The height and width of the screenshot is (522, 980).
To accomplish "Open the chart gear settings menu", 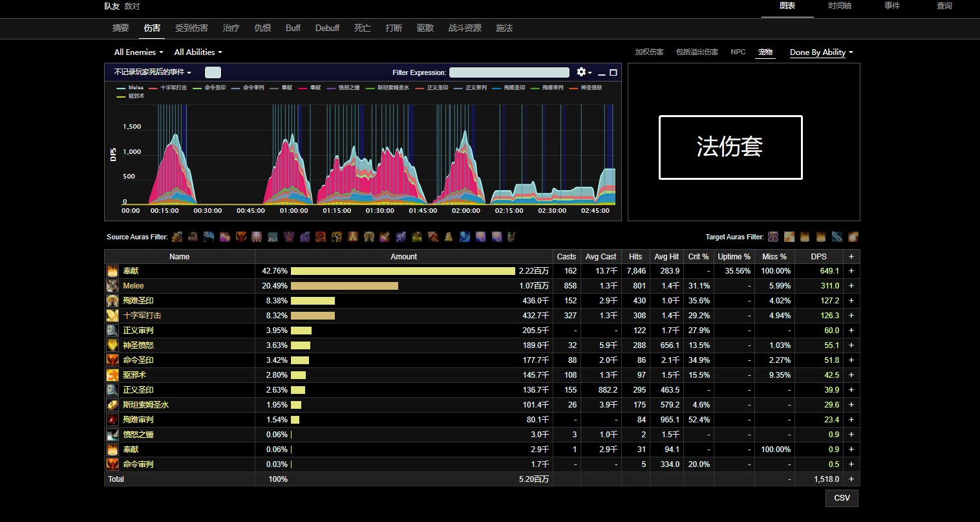I will coord(584,72).
